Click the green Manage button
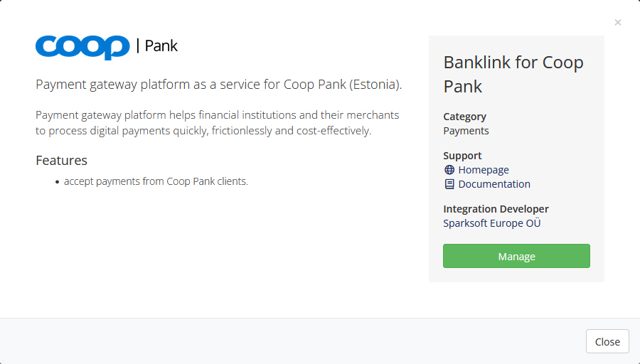This screenshot has height=364, width=640. point(516,256)
